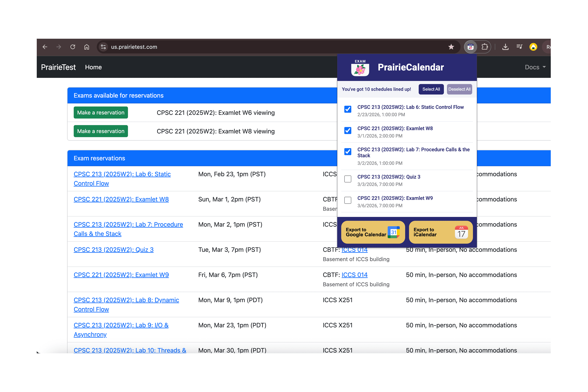Image resolution: width=588 pixels, height=392 pixels.
Task: Click the Google Calendar 31 icon
Action: (393, 232)
